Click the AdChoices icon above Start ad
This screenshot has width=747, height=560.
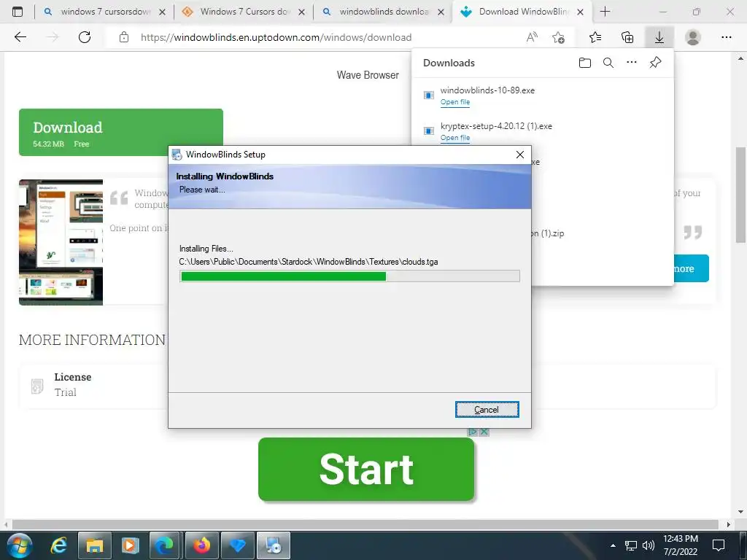pos(473,432)
